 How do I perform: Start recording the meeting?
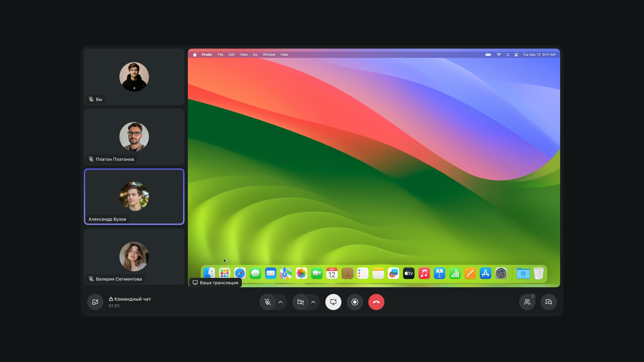(x=355, y=302)
